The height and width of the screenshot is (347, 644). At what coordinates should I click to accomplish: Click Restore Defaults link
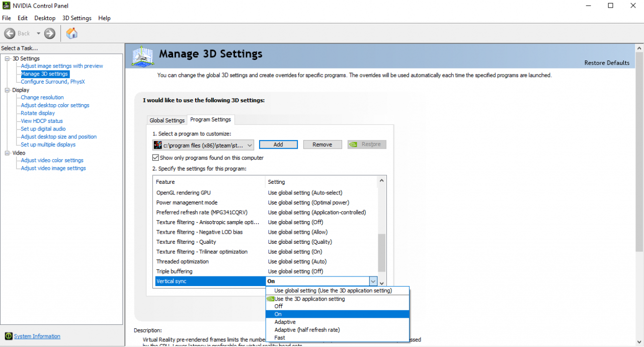[607, 63]
